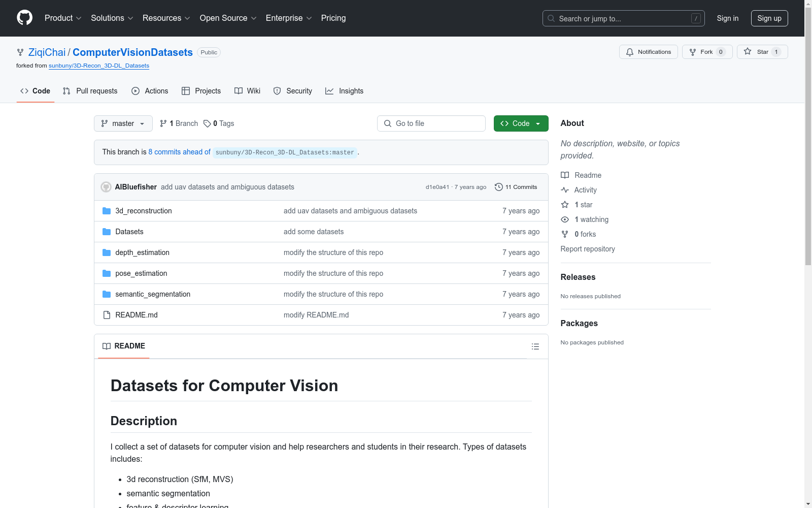Click the tag icon beside 0 Tags
The width and height of the screenshot is (812, 508).
(x=207, y=123)
